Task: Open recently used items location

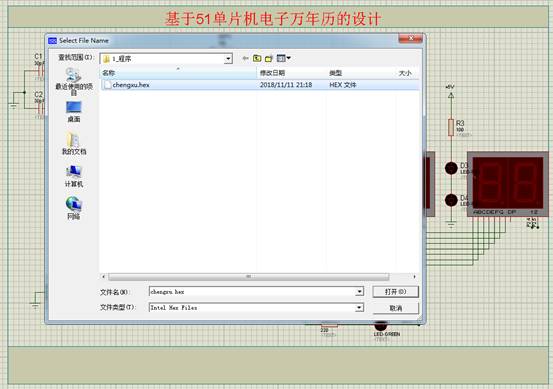Action: 74,81
